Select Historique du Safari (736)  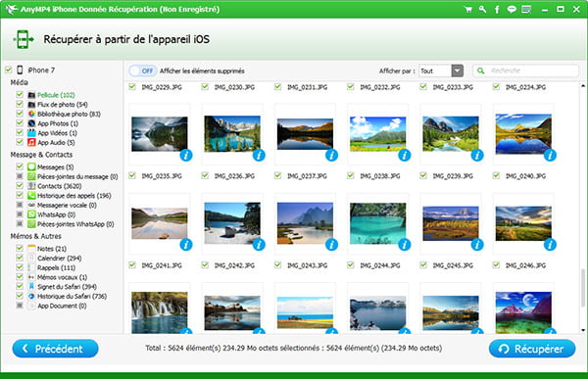[72, 296]
